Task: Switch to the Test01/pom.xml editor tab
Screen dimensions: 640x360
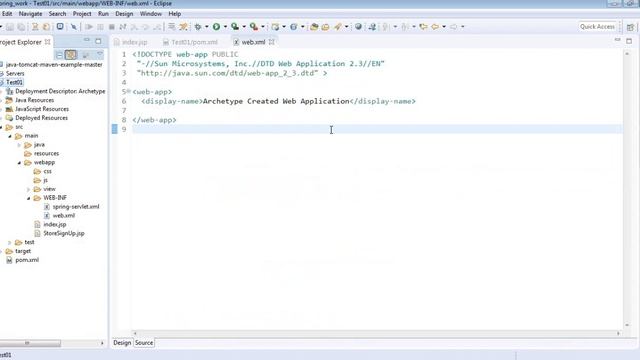Action: pos(190,42)
